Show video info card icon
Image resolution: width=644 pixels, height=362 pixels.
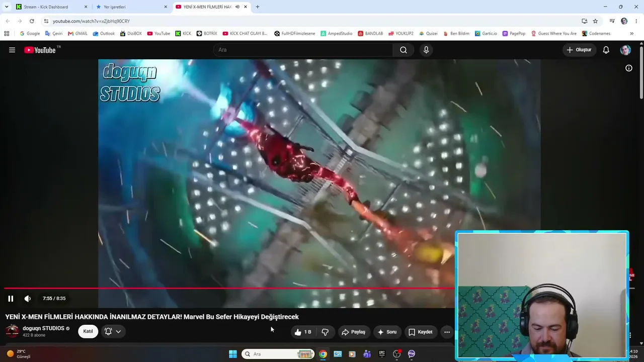pyautogui.click(x=629, y=68)
